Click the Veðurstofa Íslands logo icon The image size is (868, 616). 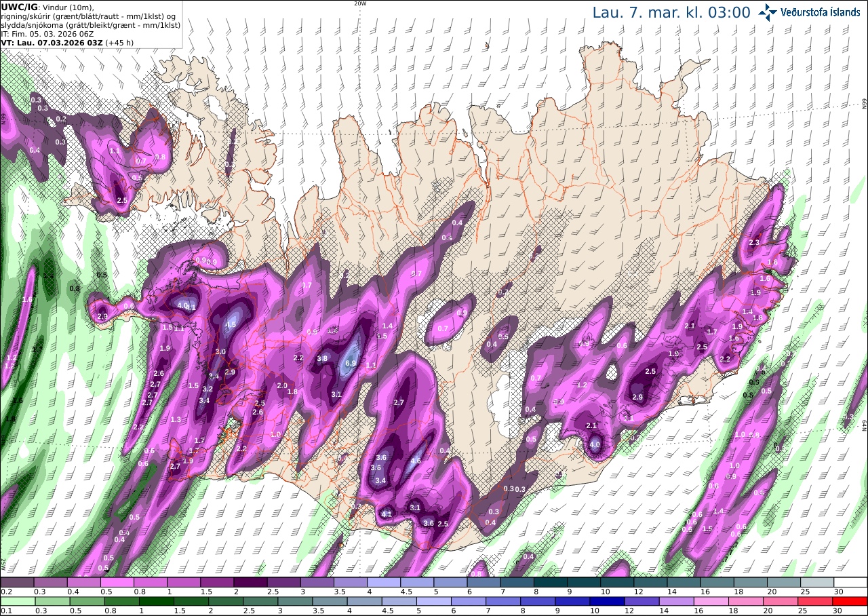coord(768,12)
